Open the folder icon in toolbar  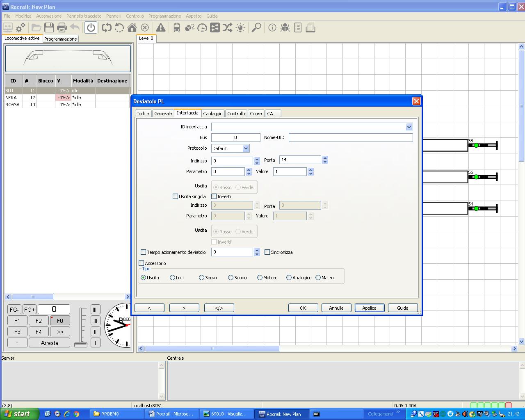pos(37,27)
